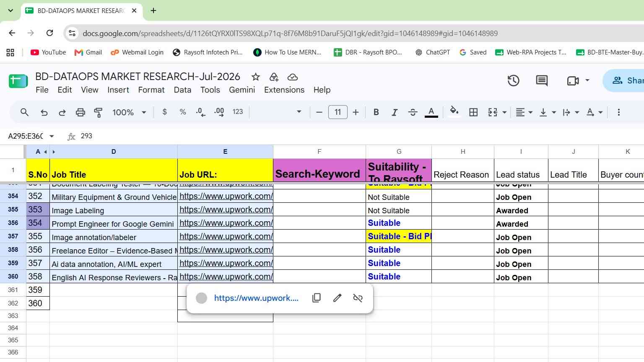Open comments icon near Share
Image resolution: width=644 pixels, height=362 pixels.
[542, 80]
